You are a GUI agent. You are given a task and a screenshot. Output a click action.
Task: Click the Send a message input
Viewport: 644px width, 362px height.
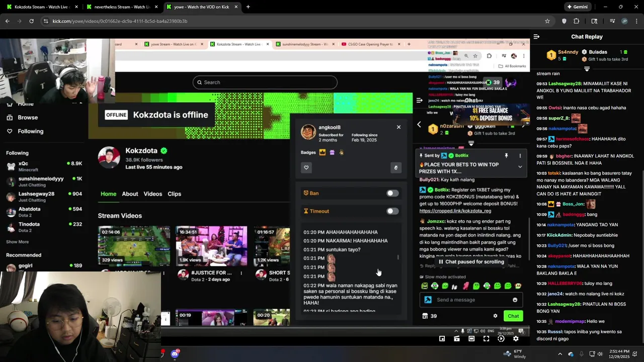tap(471, 300)
